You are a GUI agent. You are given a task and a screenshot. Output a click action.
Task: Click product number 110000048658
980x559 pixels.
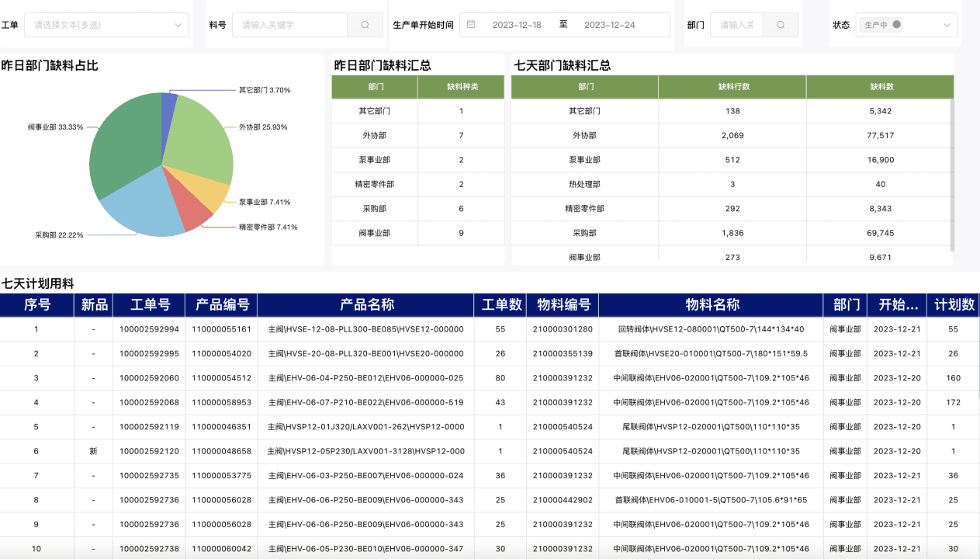221,451
